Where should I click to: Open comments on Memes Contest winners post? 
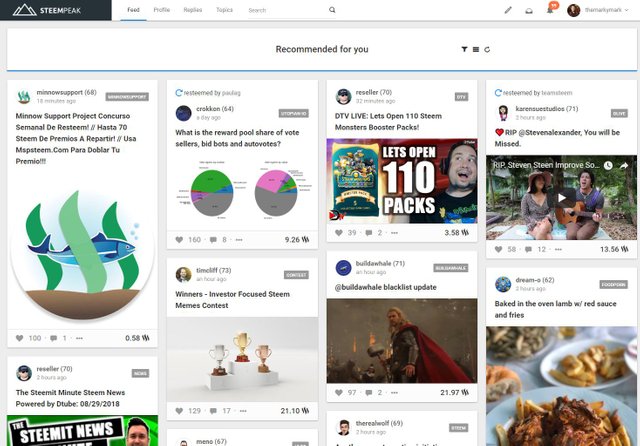[x=213, y=411]
